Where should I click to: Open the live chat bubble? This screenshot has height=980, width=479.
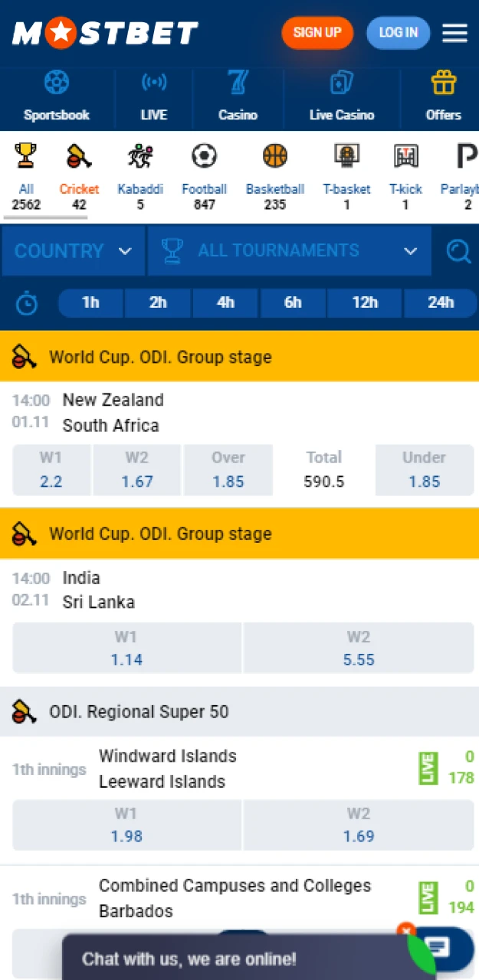pos(438,948)
